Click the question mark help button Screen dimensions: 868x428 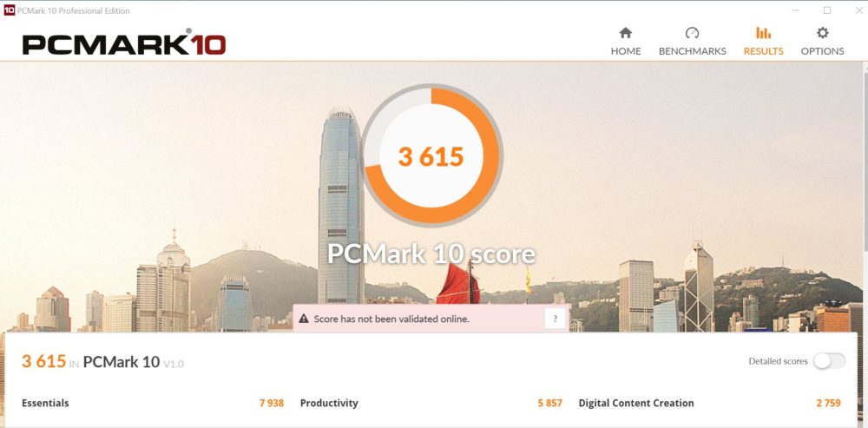(x=556, y=319)
